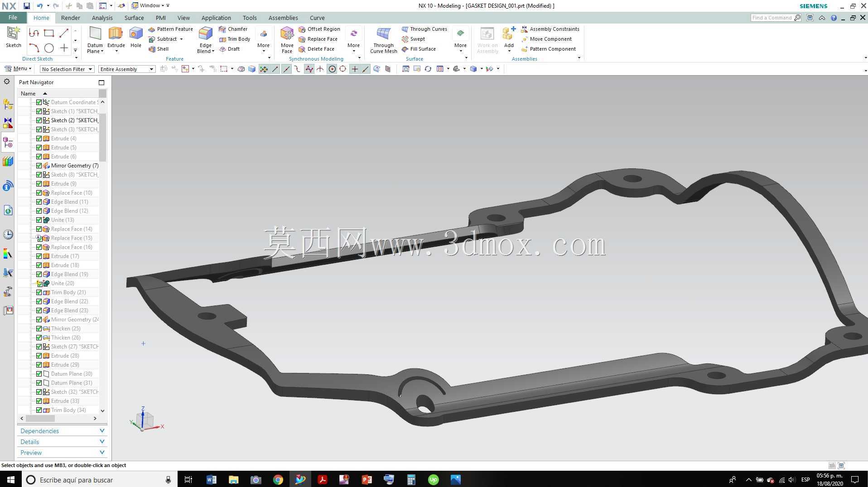Suppress Mirror Geometry (7) via its checkbox
Image resolution: width=868 pixels, height=487 pixels.
pyautogui.click(x=39, y=166)
